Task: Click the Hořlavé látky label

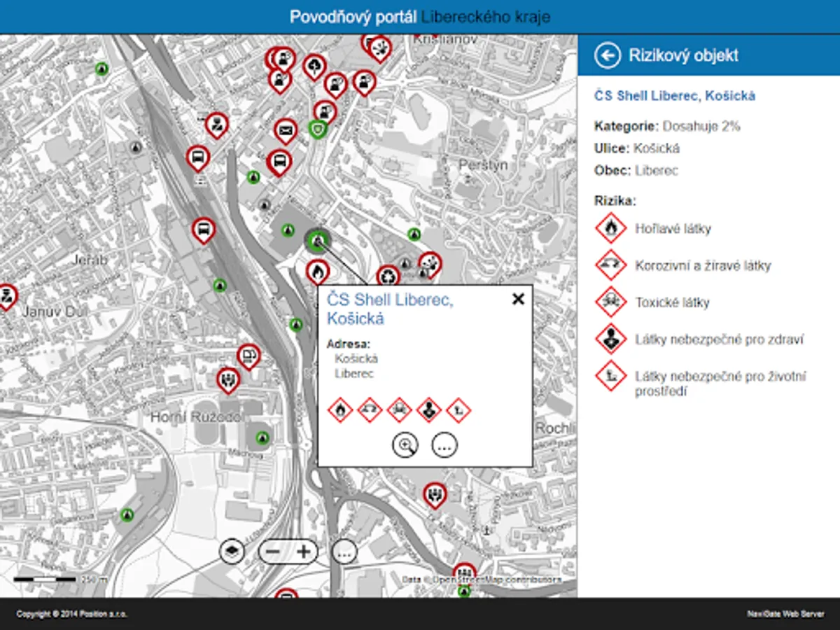Action: pyautogui.click(x=673, y=228)
